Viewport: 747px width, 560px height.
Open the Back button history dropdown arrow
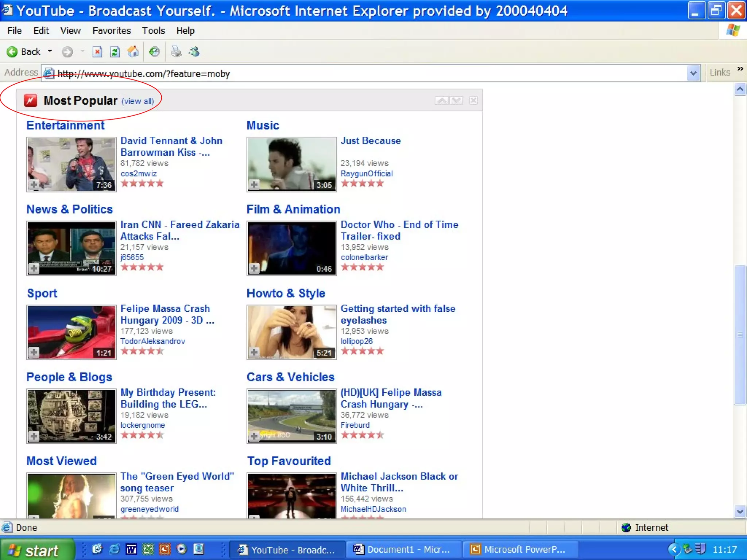point(50,52)
